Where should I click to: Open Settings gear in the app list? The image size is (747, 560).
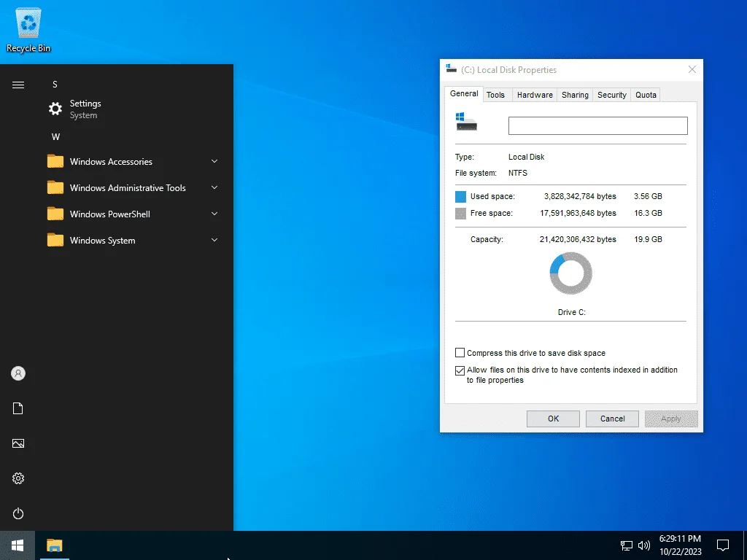[55, 109]
